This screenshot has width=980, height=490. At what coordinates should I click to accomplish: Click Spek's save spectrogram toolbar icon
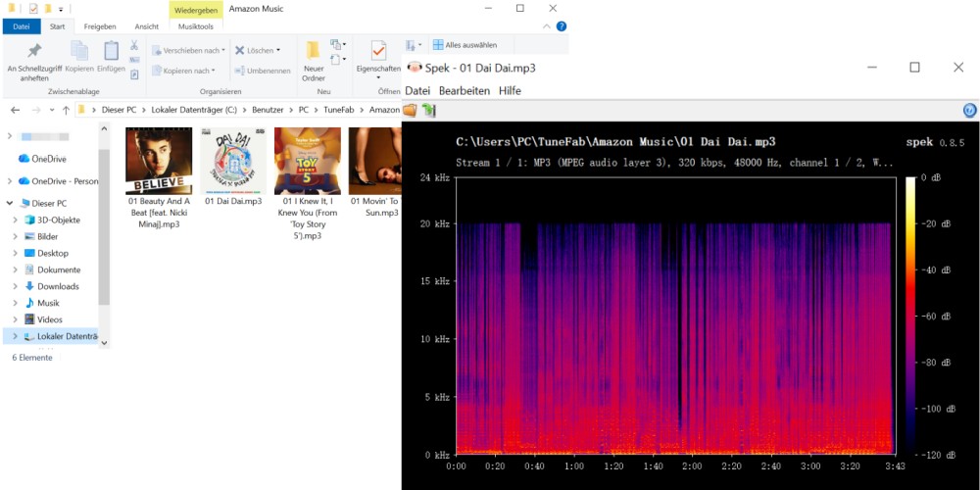pyautogui.click(x=428, y=111)
